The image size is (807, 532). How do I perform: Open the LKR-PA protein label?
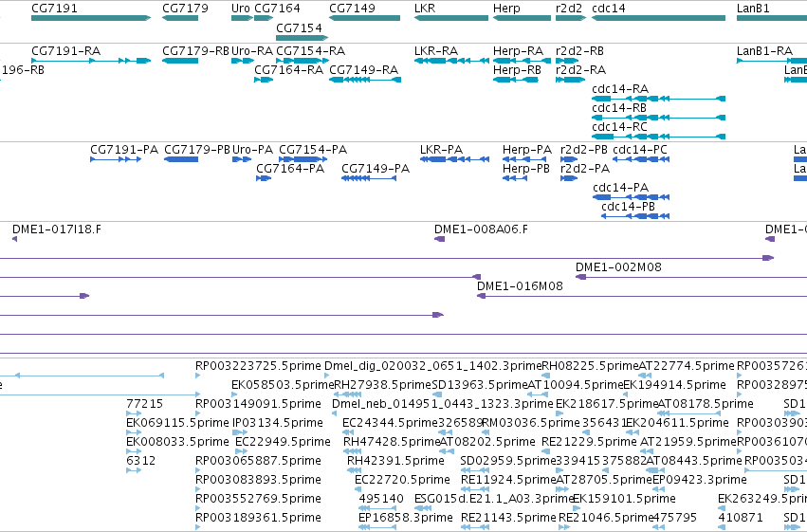pyautogui.click(x=441, y=150)
